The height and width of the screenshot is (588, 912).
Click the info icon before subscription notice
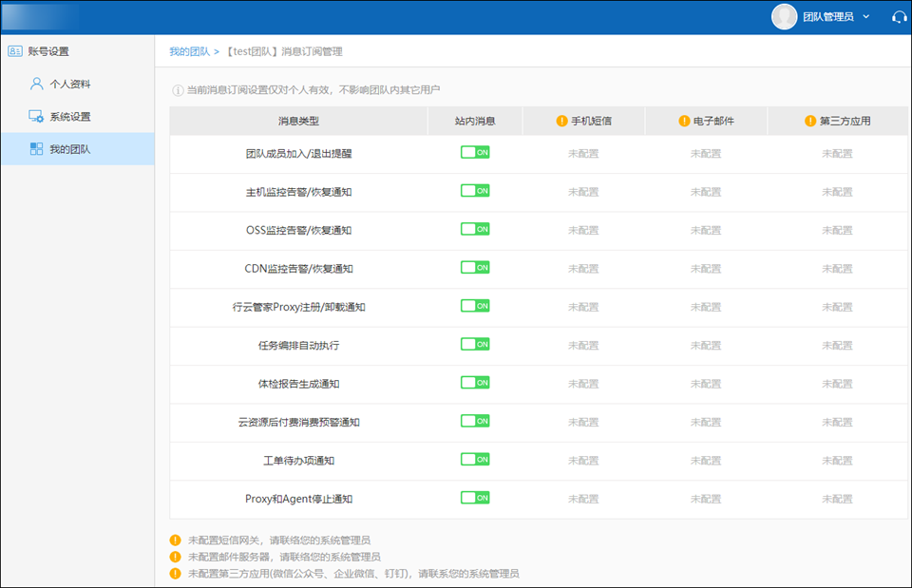[x=178, y=90]
